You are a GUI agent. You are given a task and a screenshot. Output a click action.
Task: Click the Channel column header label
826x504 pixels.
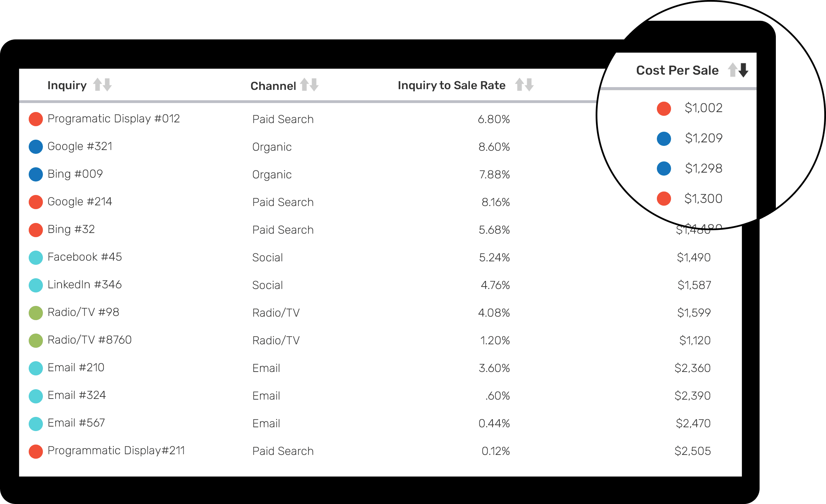(x=273, y=86)
